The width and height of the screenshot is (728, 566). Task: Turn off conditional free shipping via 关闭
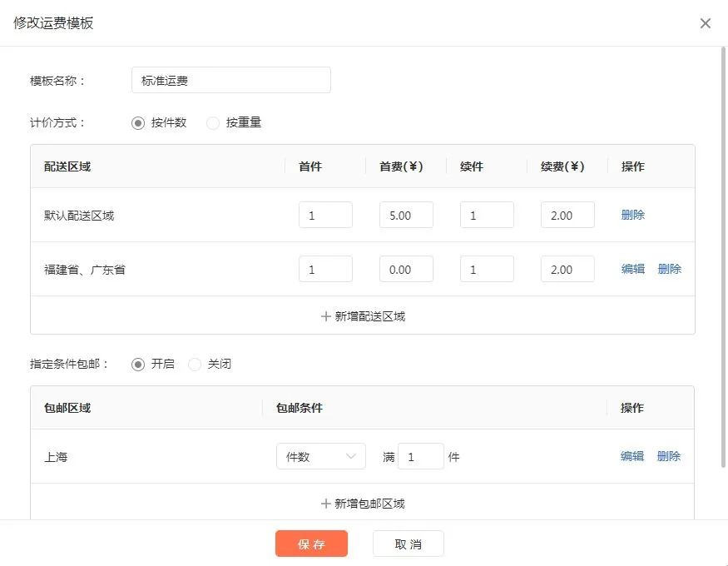(x=195, y=364)
